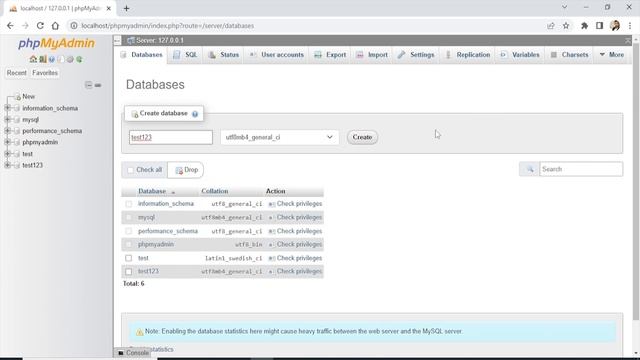Viewport: 640px width, 360px height.
Task: Check privileges for mysql database
Action: click(296, 217)
